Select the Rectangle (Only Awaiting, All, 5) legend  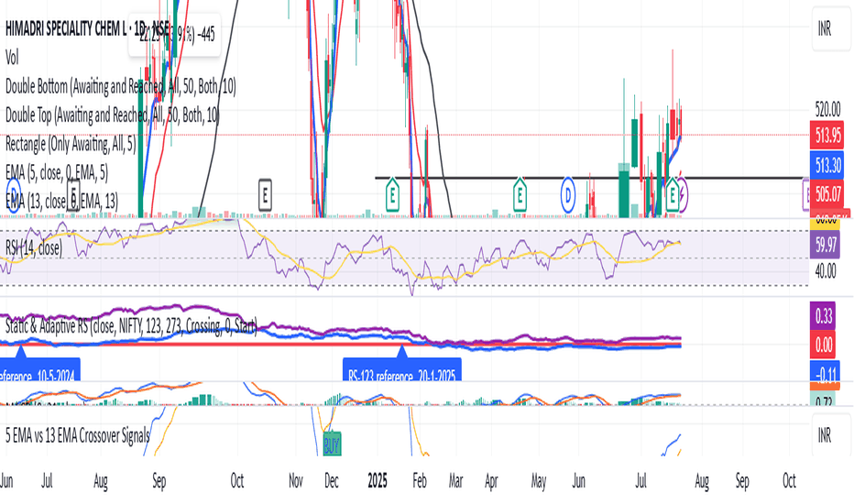click(71, 144)
